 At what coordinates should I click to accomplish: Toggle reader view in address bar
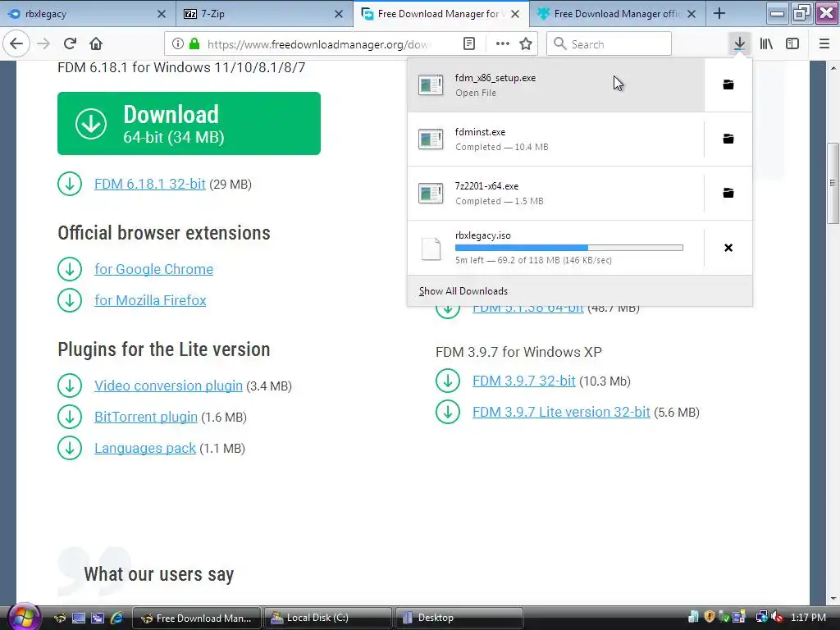click(469, 44)
